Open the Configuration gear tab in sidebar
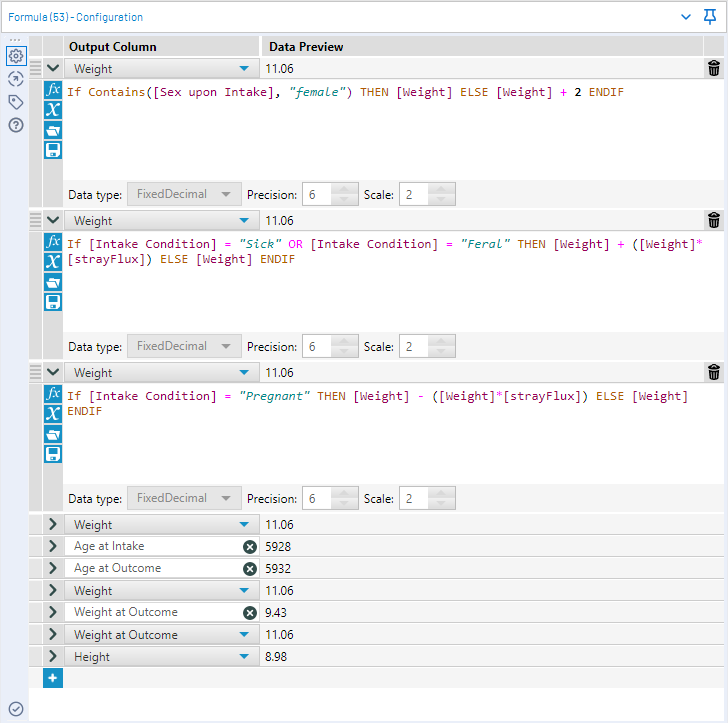This screenshot has width=728, height=723. [x=16, y=56]
